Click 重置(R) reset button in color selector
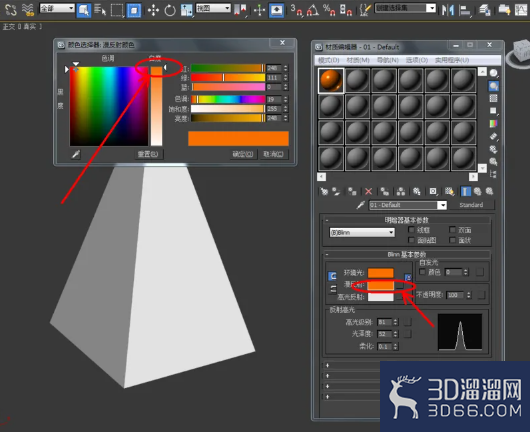 pyautogui.click(x=148, y=154)
